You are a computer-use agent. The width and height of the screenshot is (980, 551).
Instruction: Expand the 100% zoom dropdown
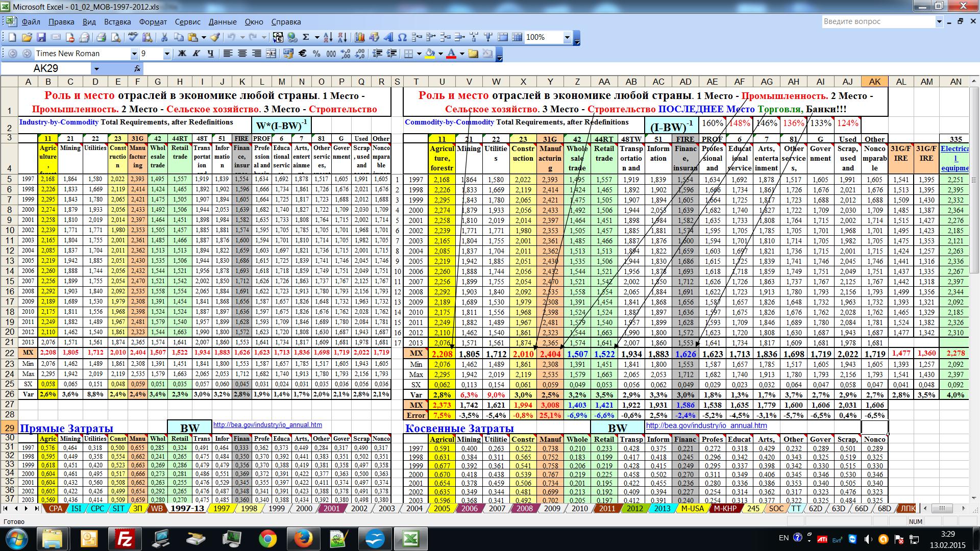pos(567,37)
